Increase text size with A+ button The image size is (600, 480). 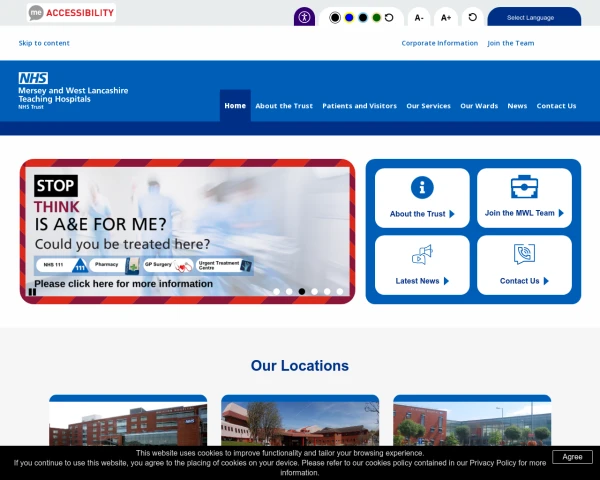[x=446, y=18]
